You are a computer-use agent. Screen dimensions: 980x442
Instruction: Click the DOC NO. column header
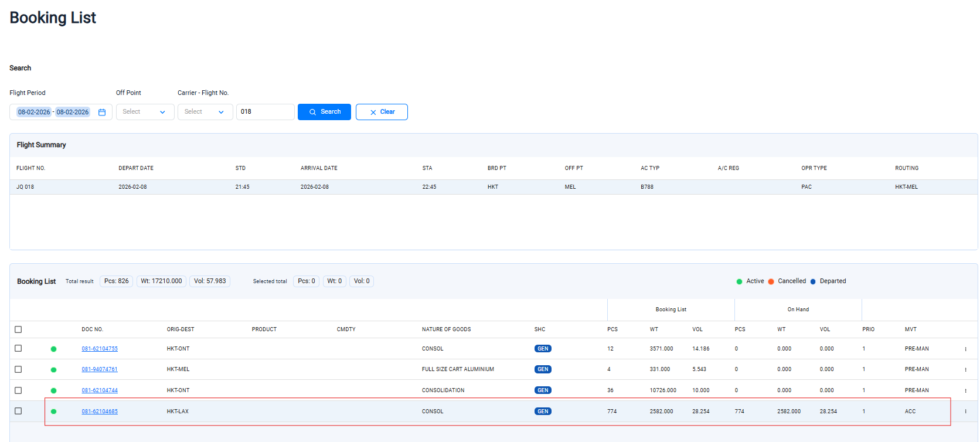92,329
